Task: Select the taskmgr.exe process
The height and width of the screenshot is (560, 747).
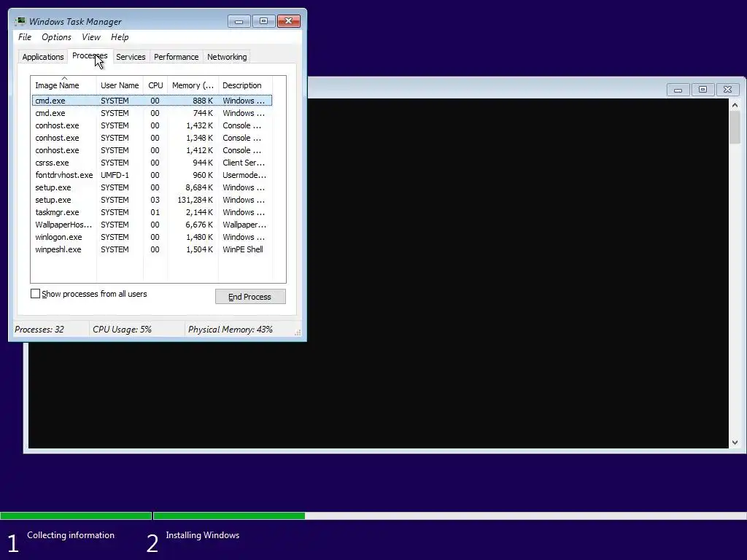Action: point(152,212)
